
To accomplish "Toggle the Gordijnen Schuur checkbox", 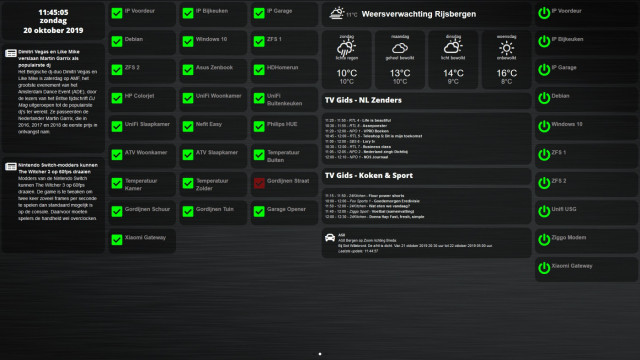I will click(117, 211).
